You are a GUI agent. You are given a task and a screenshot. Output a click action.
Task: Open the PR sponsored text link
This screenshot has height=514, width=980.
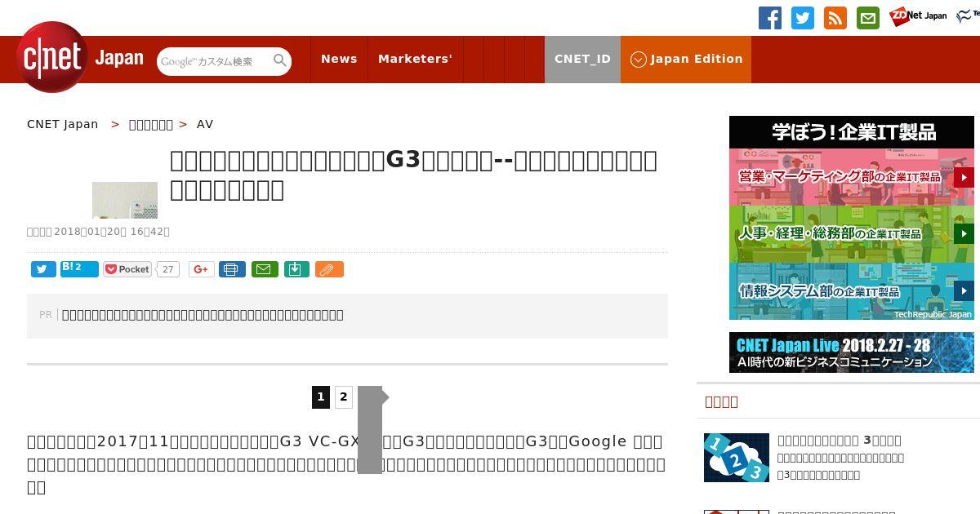coord(203,315)
